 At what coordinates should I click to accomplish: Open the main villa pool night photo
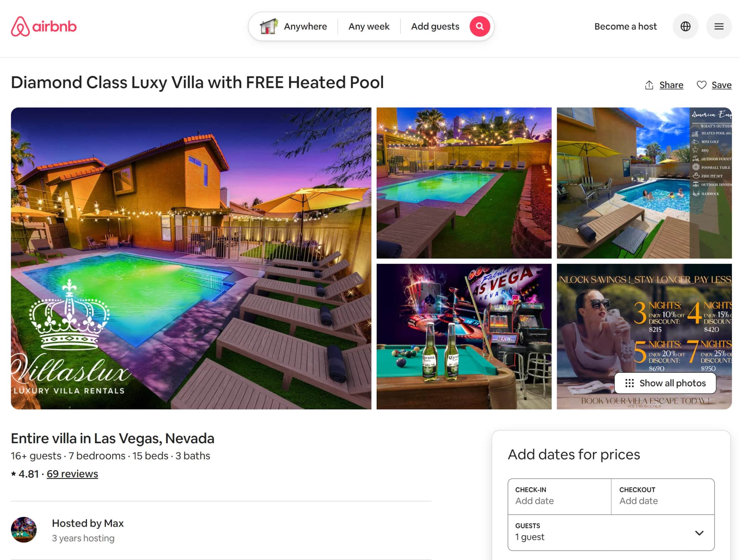[x=191, y=258]
